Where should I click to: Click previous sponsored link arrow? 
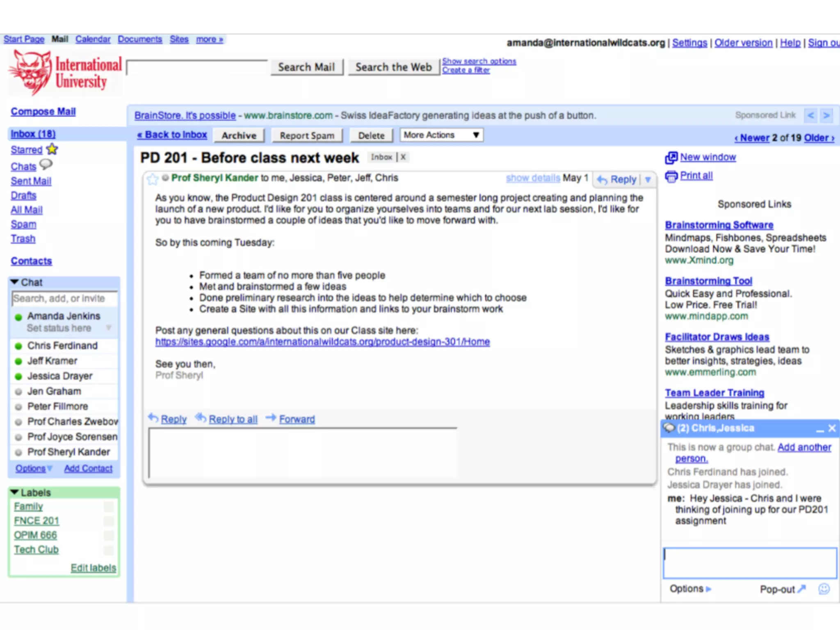[810, 116]
